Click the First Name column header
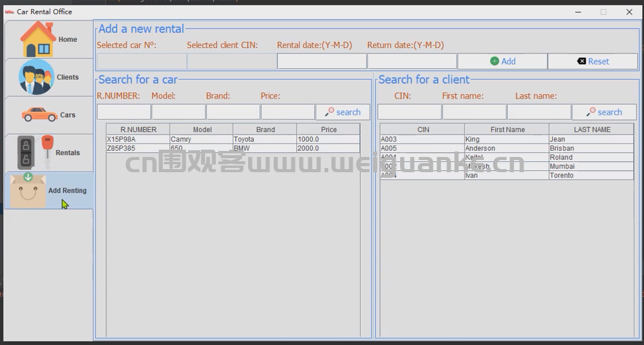This screenshot has height=345, width=644. [x=507, y=130]
